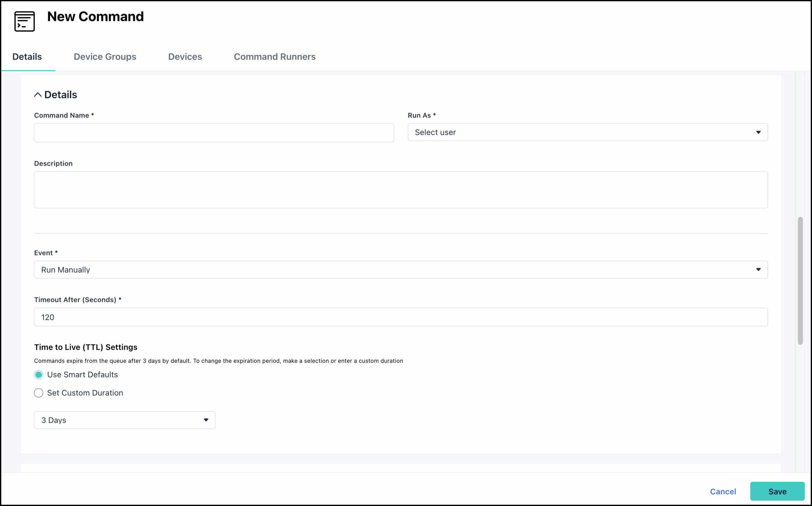Stay on the Details tab

(27, 57)
